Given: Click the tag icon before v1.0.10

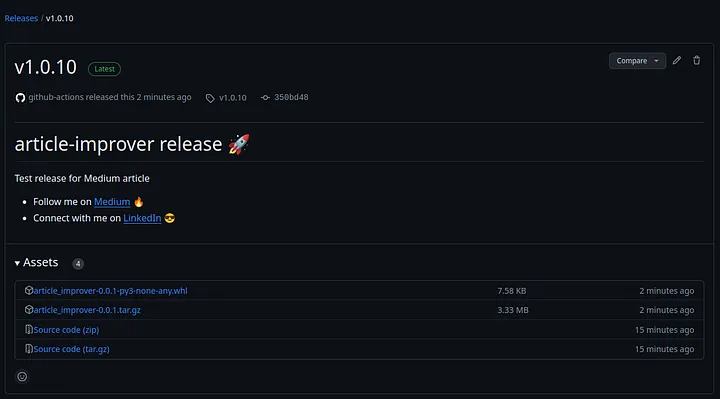Looking at the screenshot, I should pyautogui.click(x=210, y=98).
